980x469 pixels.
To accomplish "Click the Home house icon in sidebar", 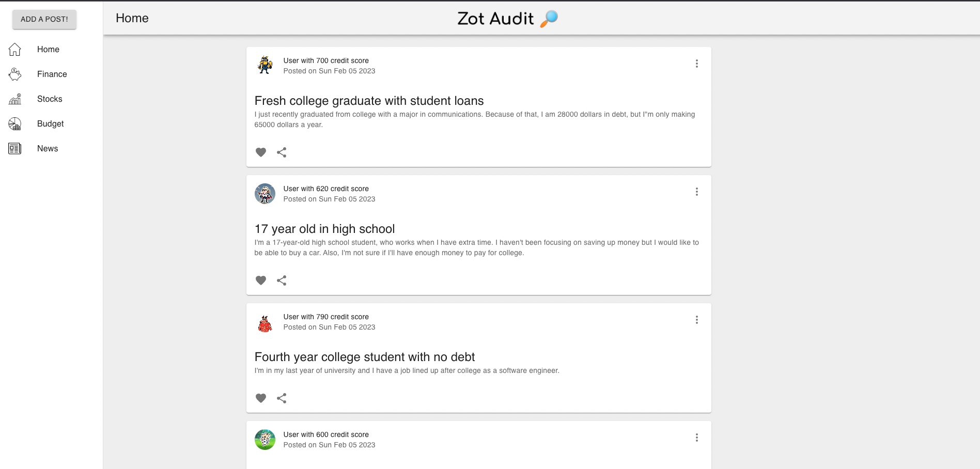I will click(x=15, y=50).
